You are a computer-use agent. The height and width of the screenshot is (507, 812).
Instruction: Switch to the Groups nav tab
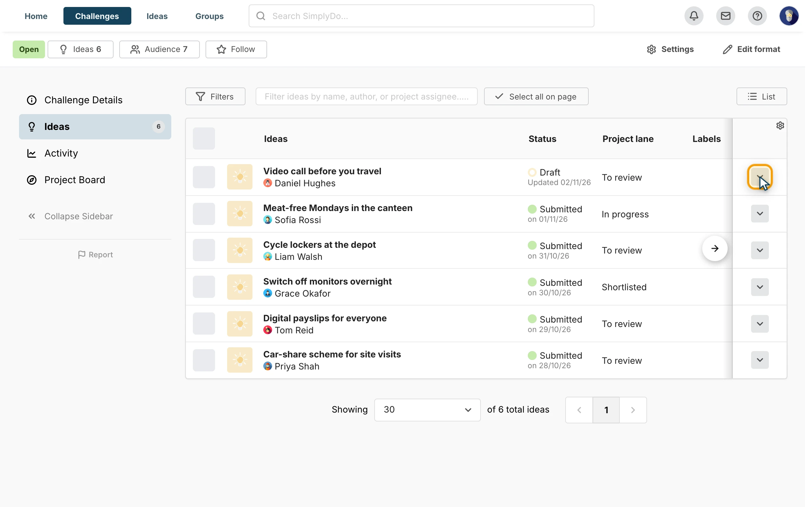point(209,16)
